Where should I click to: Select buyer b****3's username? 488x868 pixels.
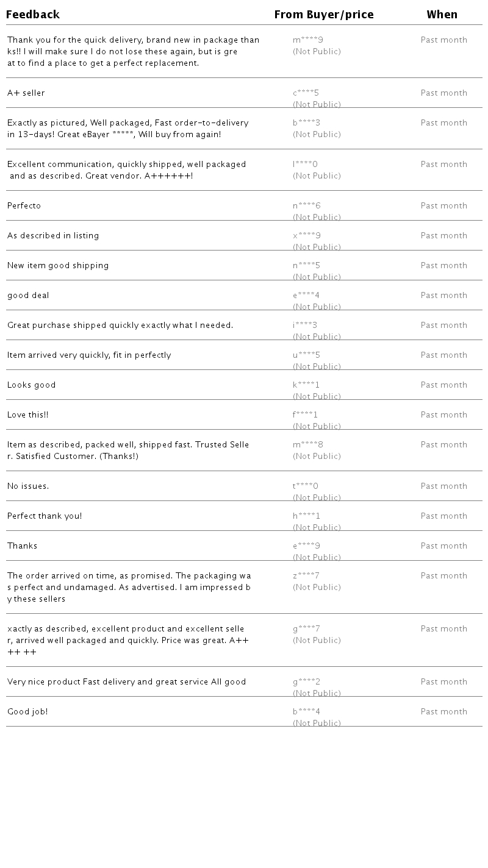(306, 123)
